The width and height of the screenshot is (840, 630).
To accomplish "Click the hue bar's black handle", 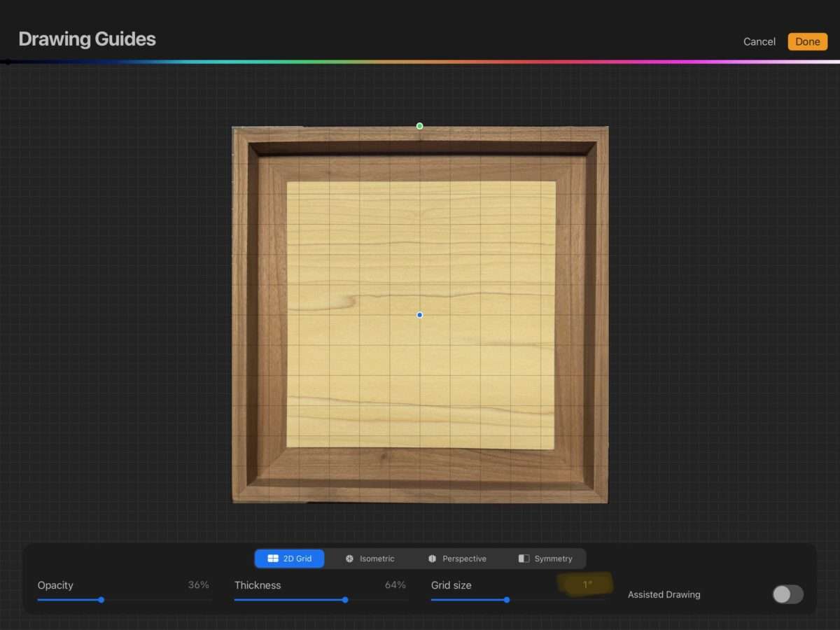I will (x=7, y=62).
